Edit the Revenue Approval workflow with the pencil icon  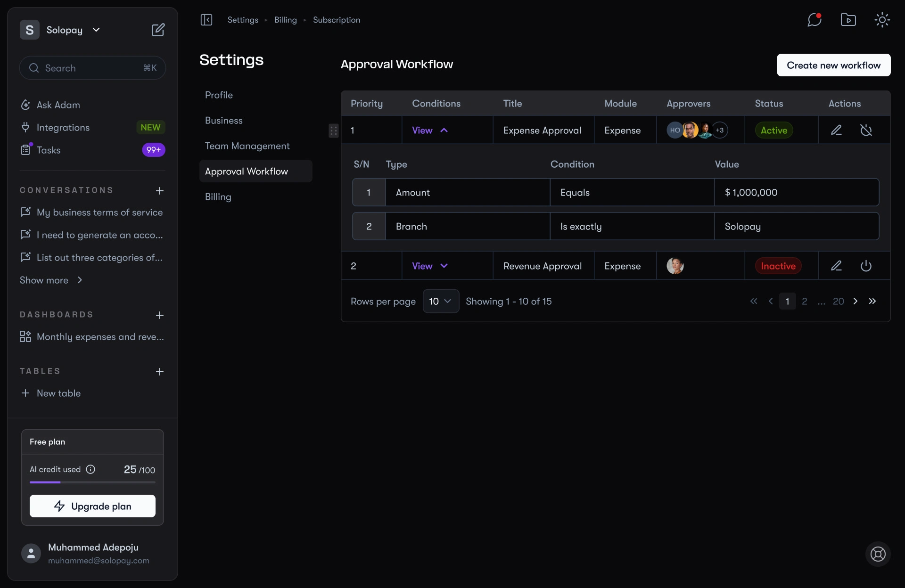click(837, 265)
